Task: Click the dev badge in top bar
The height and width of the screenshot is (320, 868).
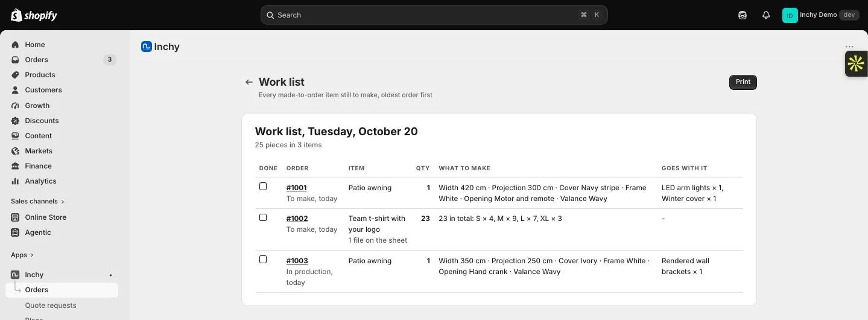Action: click(849, 15)
